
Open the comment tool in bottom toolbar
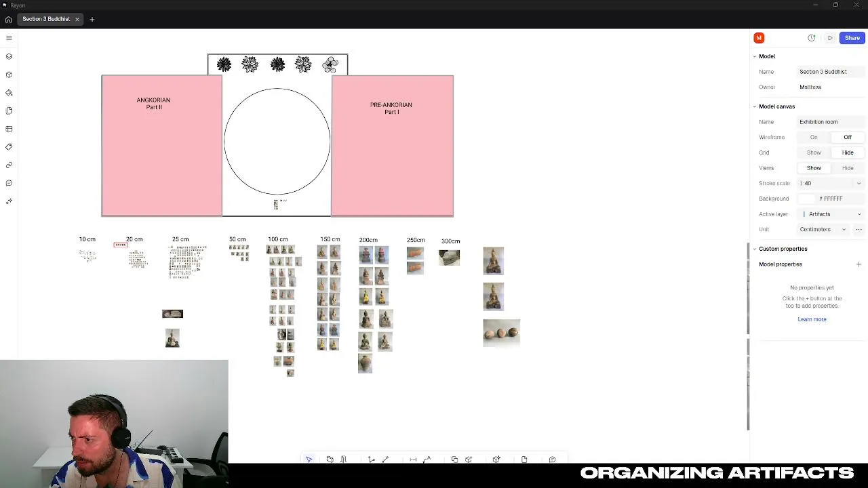[x=552, y=460]
